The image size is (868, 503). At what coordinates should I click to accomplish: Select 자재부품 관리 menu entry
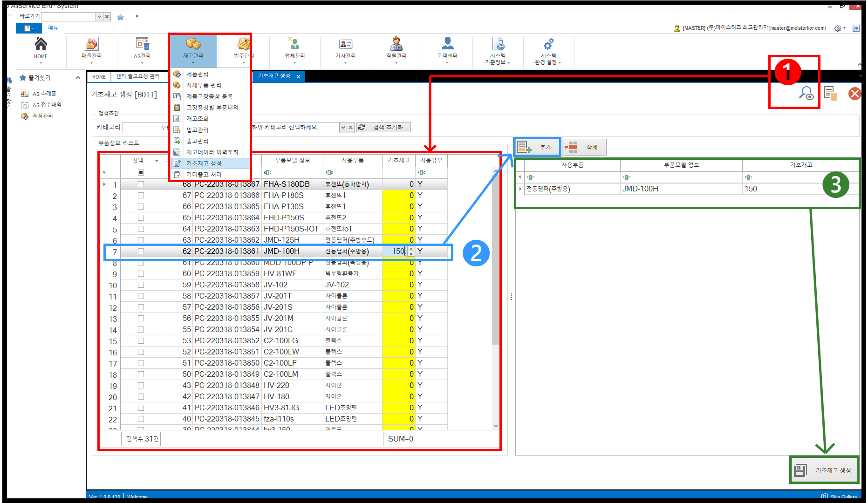pos(211,85)
